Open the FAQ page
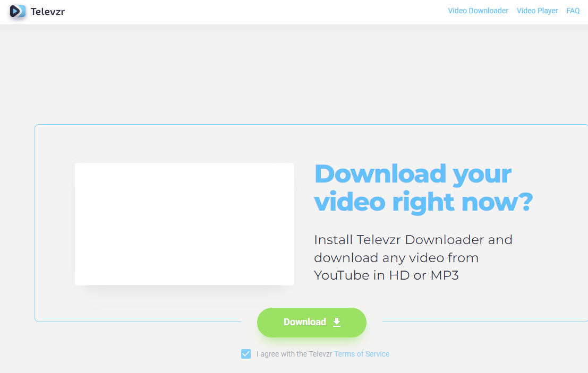The height and width of the screenshot is (373, 588). (x=573, y=11)
